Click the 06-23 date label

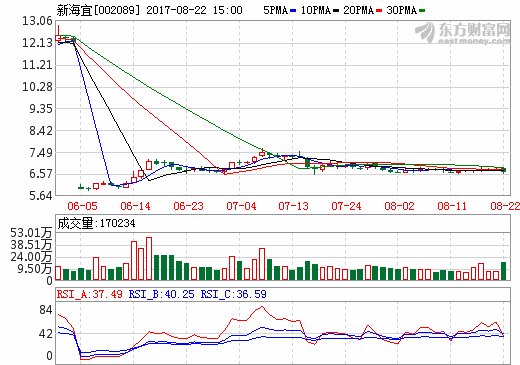tap(188, 206)
